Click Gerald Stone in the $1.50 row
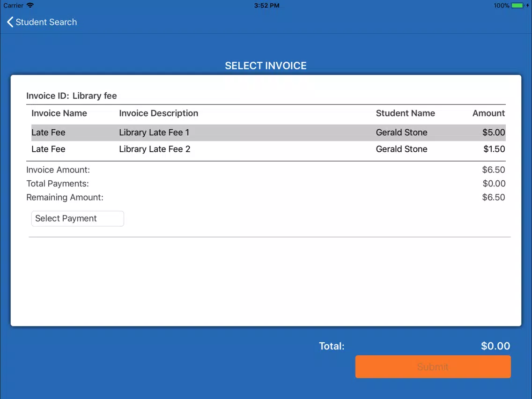Screen dimensions: 532x399 coord(402,149)
